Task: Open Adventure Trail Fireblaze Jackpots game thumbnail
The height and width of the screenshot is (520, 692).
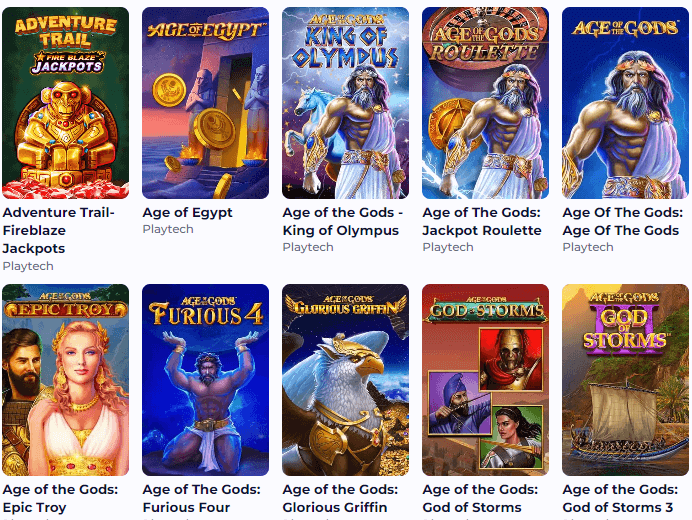Action: tap(65, 103)
